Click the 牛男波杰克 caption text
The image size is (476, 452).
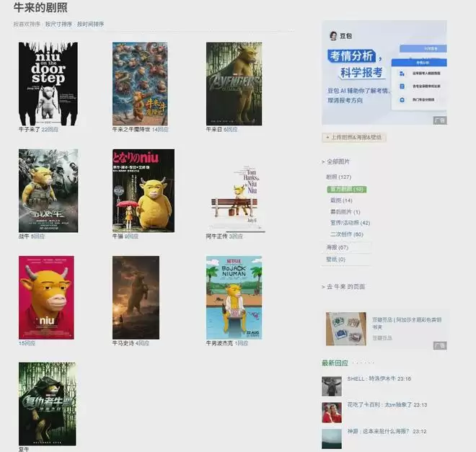click(x=219, y=343)
